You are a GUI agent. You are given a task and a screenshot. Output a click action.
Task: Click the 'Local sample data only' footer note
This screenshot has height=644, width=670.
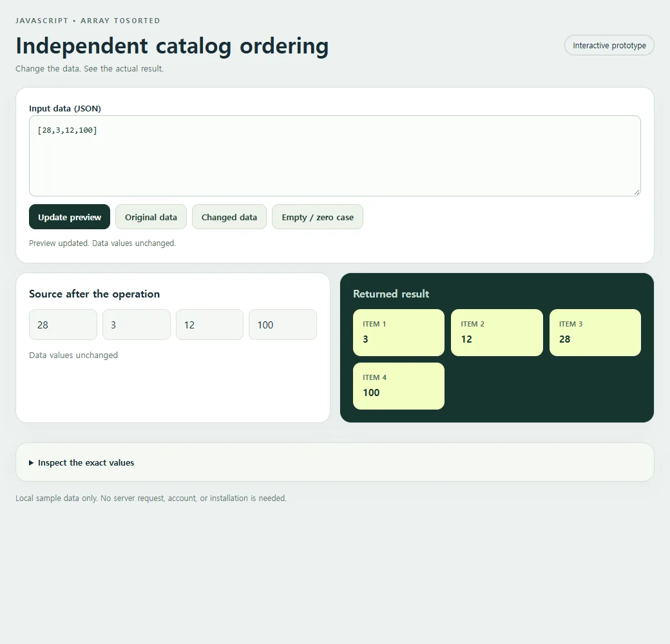[x=151, y=498]
